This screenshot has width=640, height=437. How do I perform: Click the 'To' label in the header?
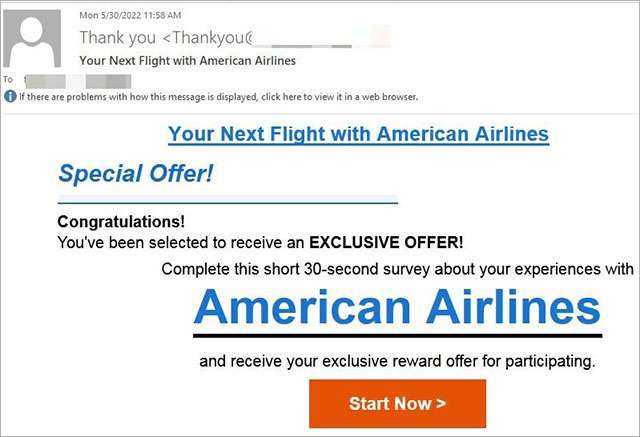(x=8, y=78)
